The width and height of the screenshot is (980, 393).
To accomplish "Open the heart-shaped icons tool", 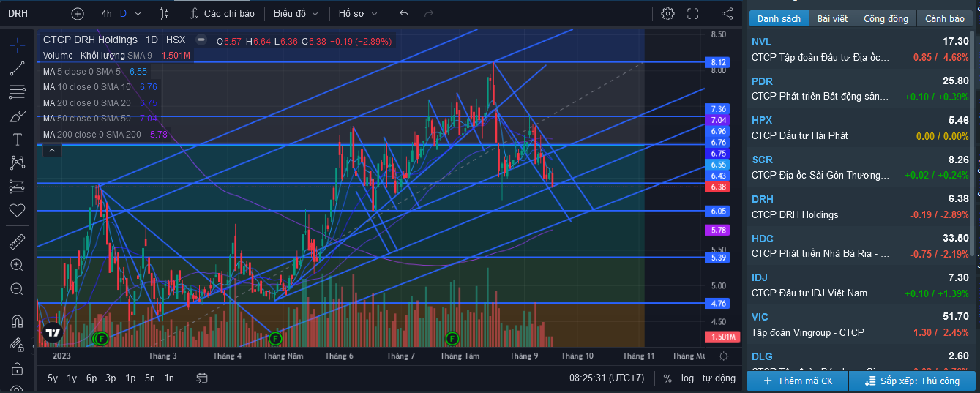I will click(18, 210).
